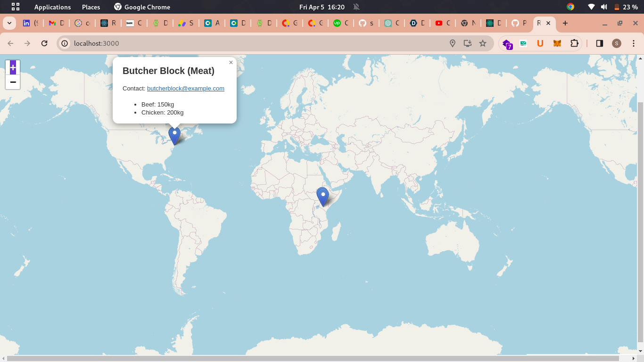Open the uBlock Origin extension
This screenshot has width=644, height=362.
tap(540, 43)
